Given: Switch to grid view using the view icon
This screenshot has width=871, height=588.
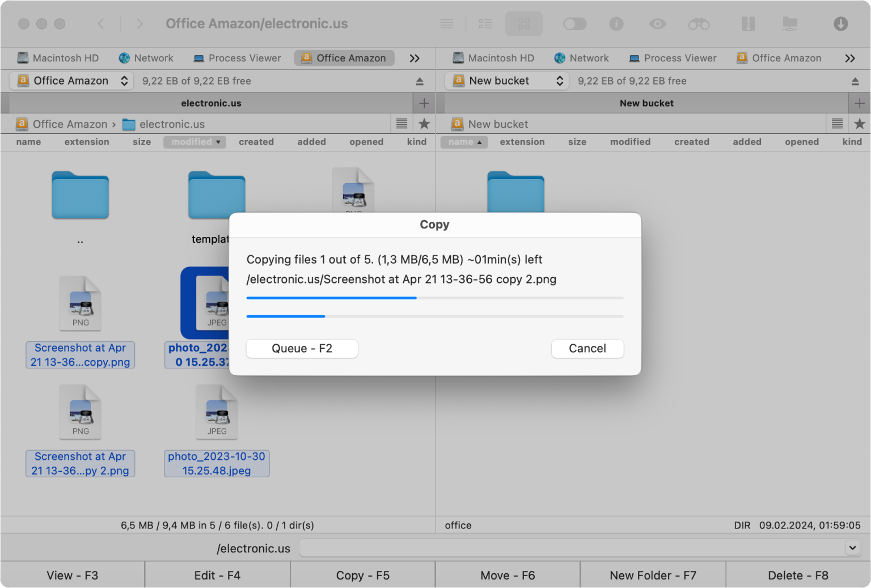Looking at the screenshot, I should pos(523,24).
